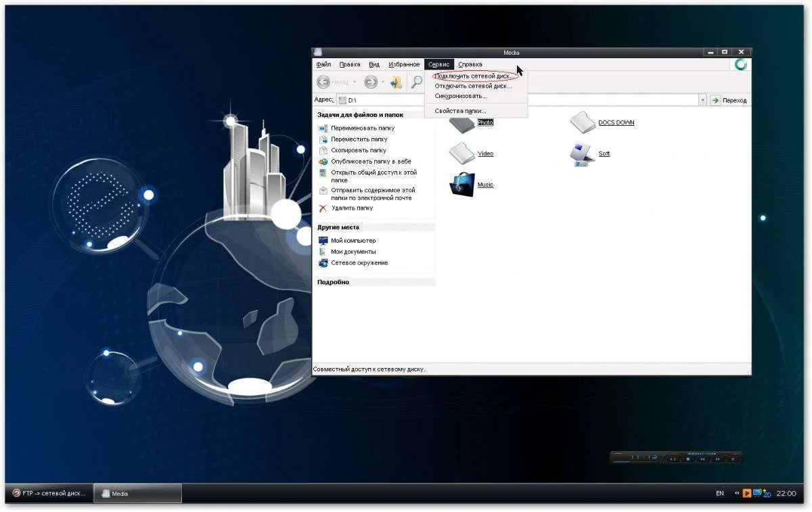Click the stop button on the player widget
Image resolution: width=812 pixels, height=512 pixels.
coord(688,459)
